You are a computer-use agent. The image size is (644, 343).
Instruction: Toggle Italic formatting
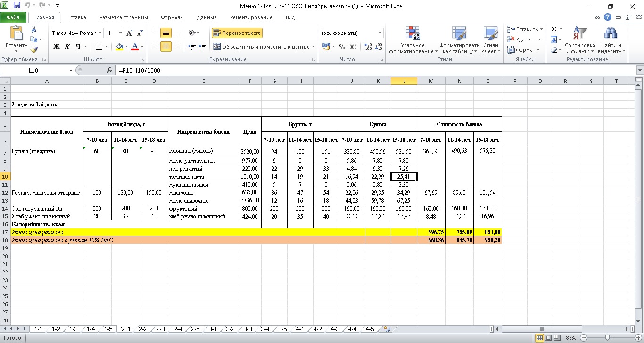pyautogui.click(x=67, y=47)
